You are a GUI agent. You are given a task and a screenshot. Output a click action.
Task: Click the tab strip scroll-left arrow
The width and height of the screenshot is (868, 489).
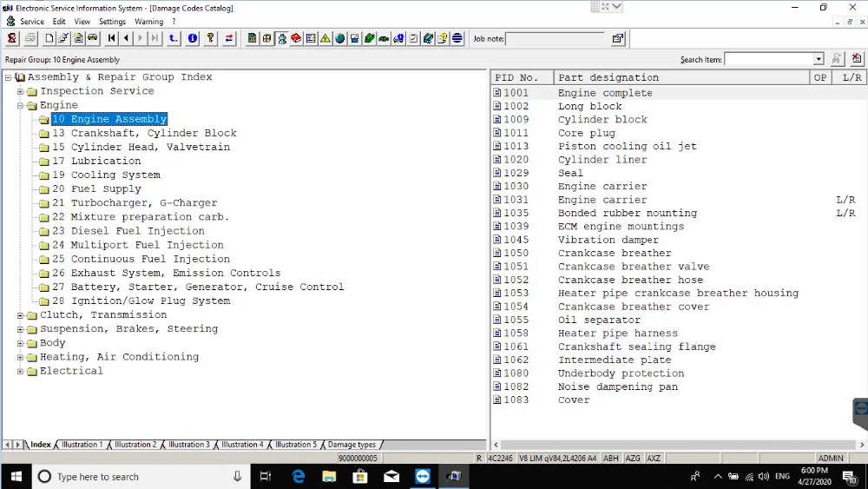pyautogui.click(x=8, y=445)
